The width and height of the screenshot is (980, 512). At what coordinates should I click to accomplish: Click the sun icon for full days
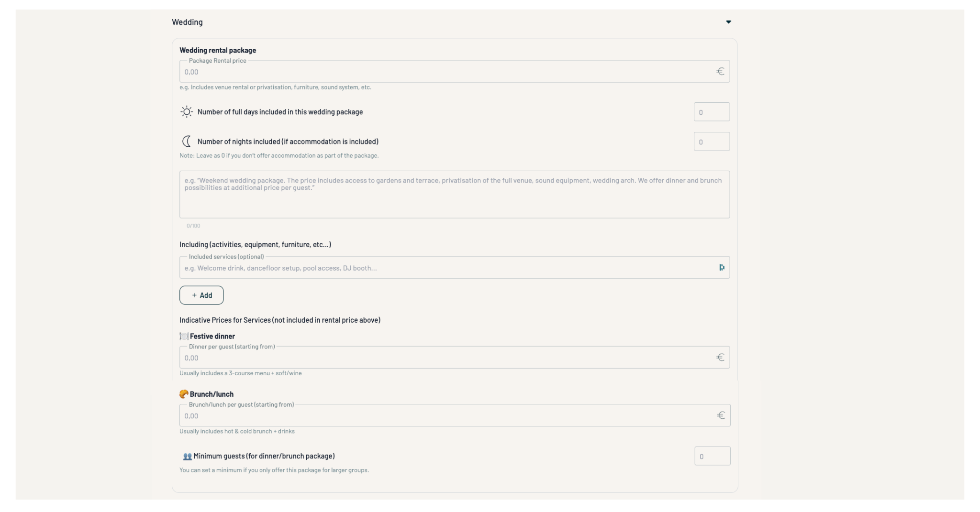coord(187,112)
